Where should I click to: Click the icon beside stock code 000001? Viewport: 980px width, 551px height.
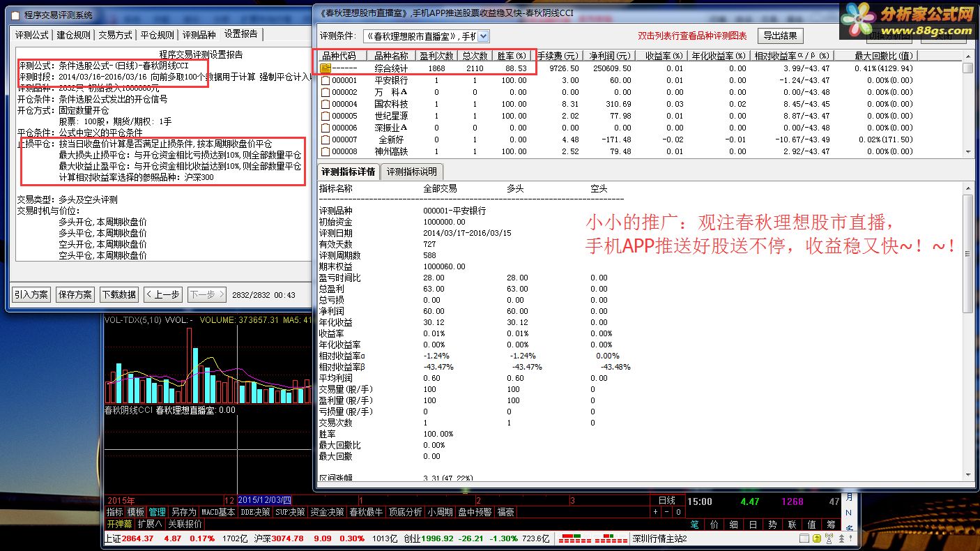[x=325, y=80]
